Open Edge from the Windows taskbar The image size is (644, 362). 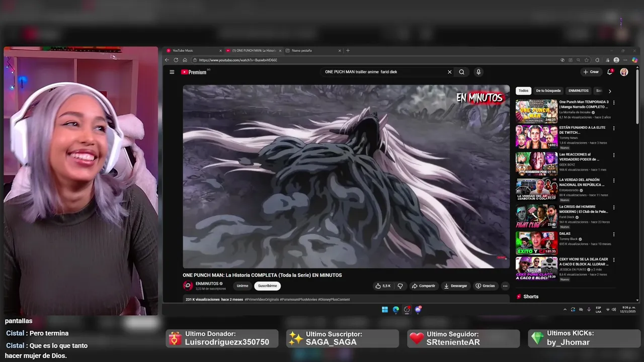[x=396, y=309]
